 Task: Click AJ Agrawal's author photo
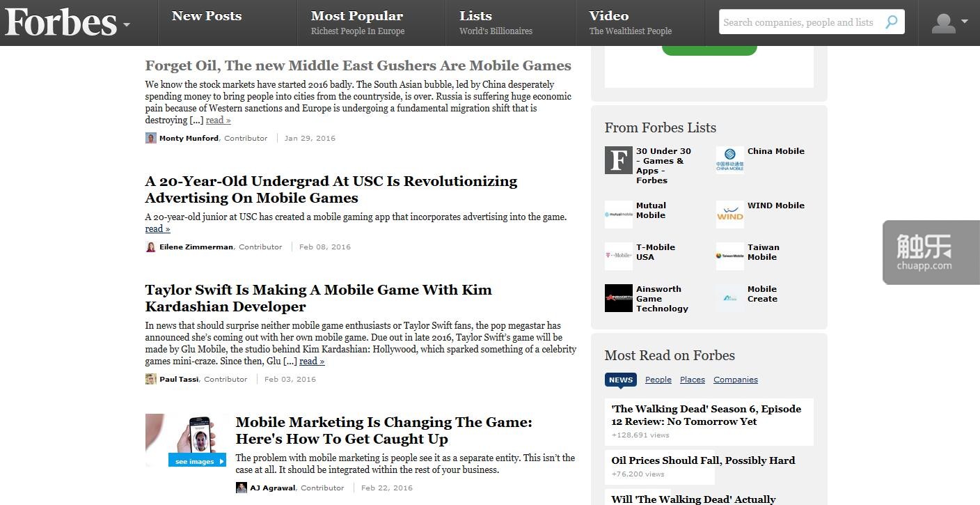241,488
